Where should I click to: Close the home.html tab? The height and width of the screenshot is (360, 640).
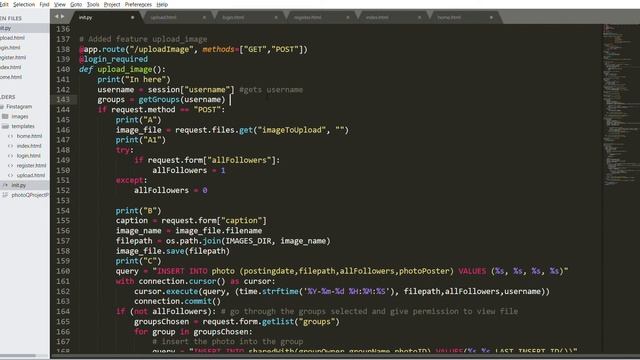[x=491, y=18]
